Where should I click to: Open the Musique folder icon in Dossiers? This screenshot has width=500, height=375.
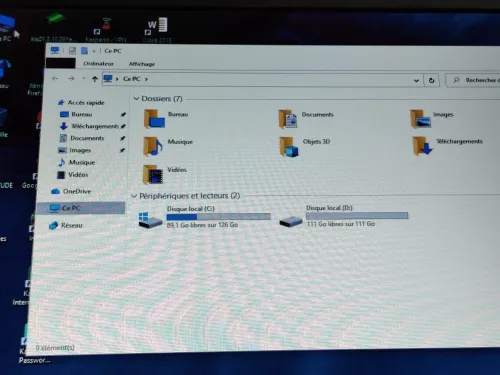coord(153,146)
